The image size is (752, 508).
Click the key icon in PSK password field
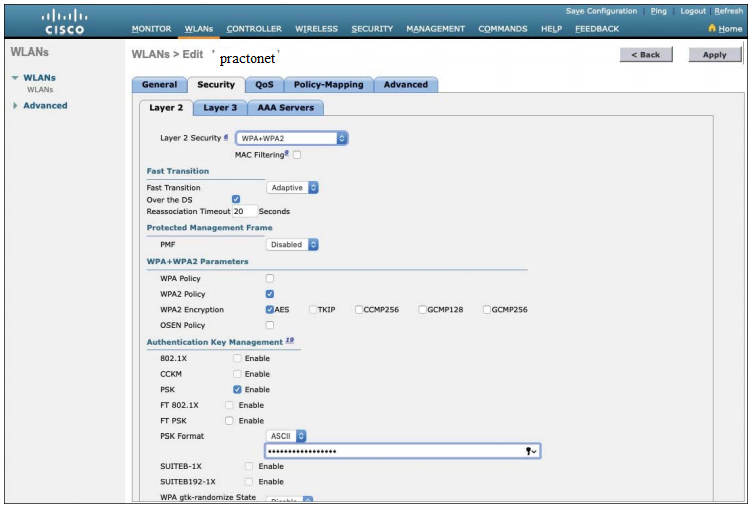(528, 451)
